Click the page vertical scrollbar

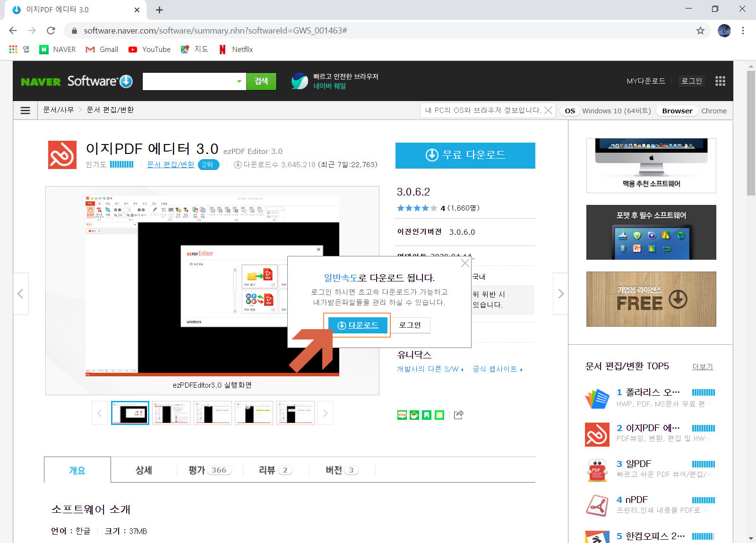(751, 132)
